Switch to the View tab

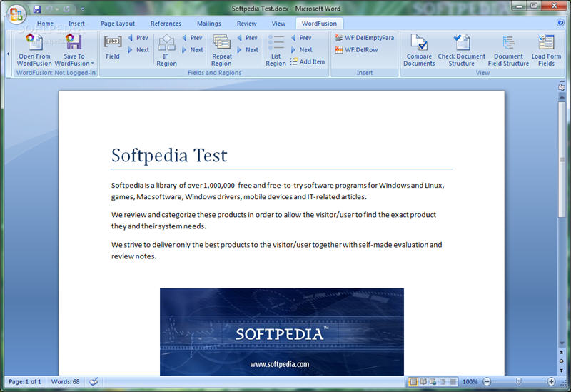tap(278, 24)
